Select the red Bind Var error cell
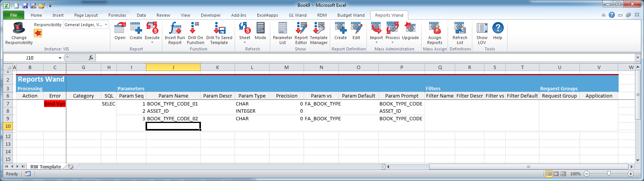This screenshot has width=644, height=181. (x=55, y=104)
